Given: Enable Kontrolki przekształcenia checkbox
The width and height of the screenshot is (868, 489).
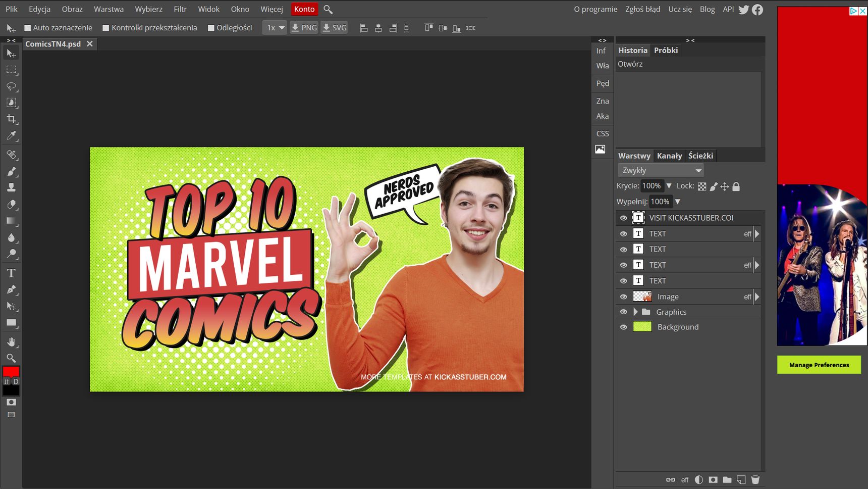Looking at the screenshot, I should (x=106, y=28).
